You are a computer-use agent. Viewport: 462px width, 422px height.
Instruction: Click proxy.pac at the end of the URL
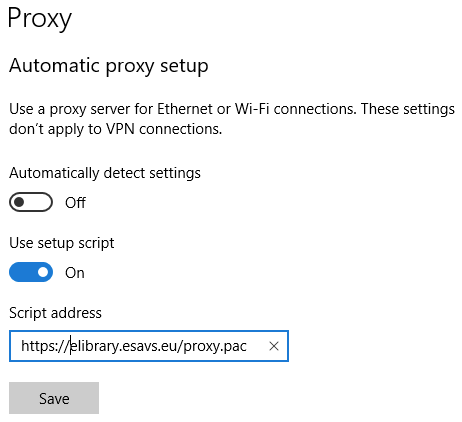215,346
